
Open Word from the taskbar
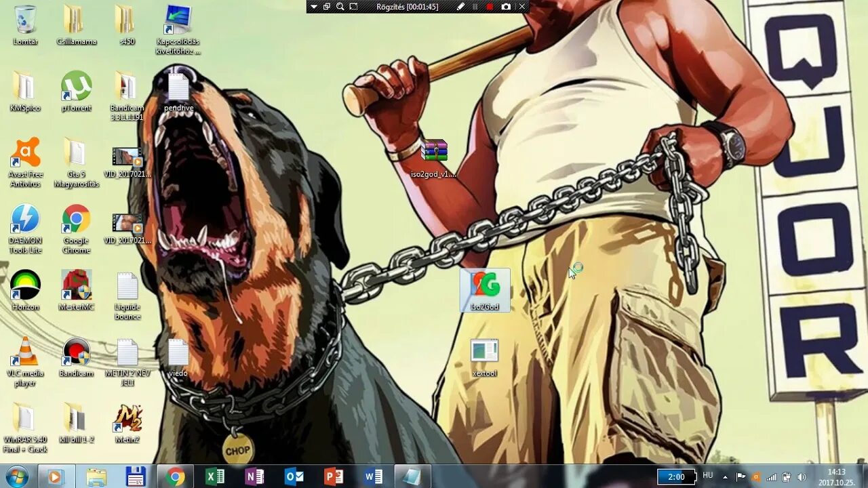pos(373,476)
